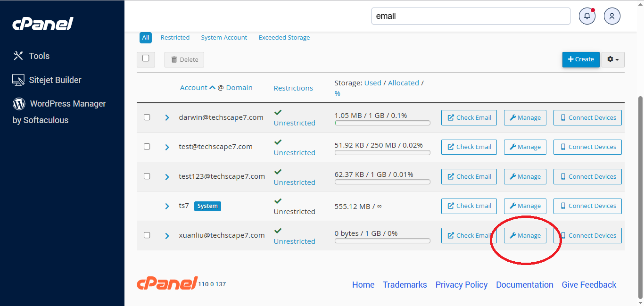
Task: Click the disabled Delete button
Action: point(184,59)
